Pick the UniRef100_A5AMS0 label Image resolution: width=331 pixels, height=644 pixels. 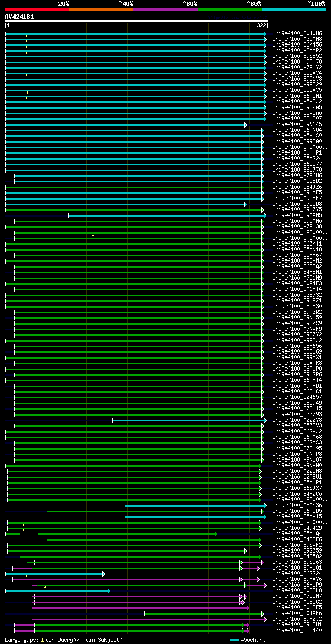click(297, 135)
